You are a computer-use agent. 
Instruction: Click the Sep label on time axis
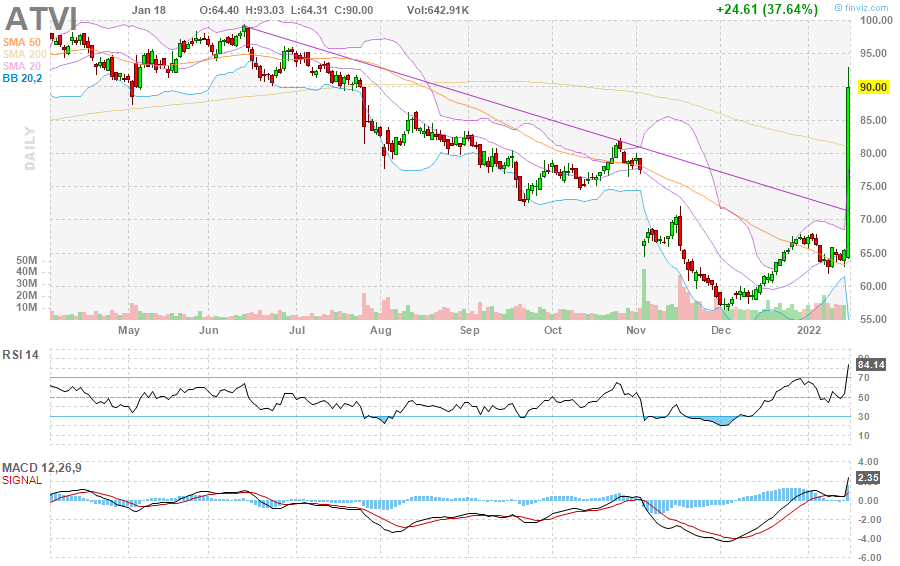470,331
